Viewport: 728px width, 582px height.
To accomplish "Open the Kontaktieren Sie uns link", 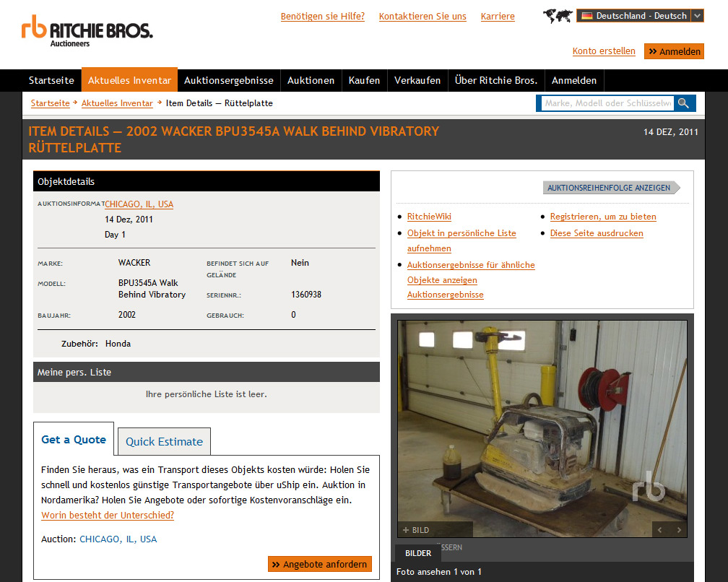I will [422, 16].
